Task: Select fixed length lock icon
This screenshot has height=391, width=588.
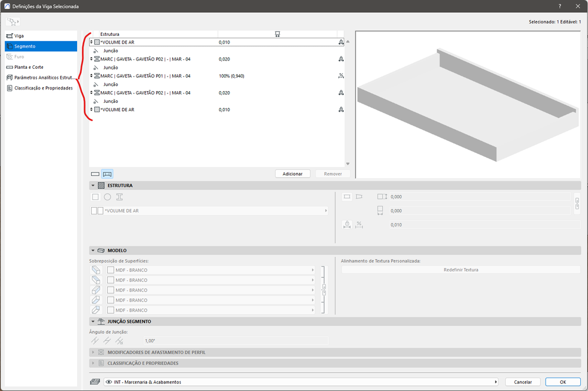Action: [x=347, y=225]
